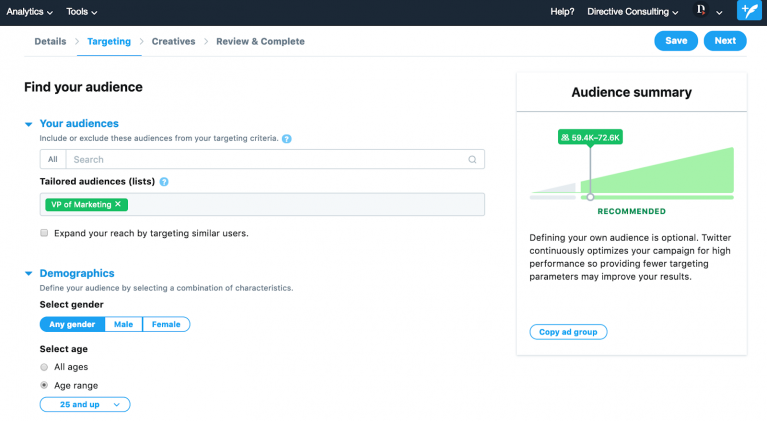Viewport: 767px width, 421px height.
Task: Collapse the Your audiences section
Action: [28, 124]
